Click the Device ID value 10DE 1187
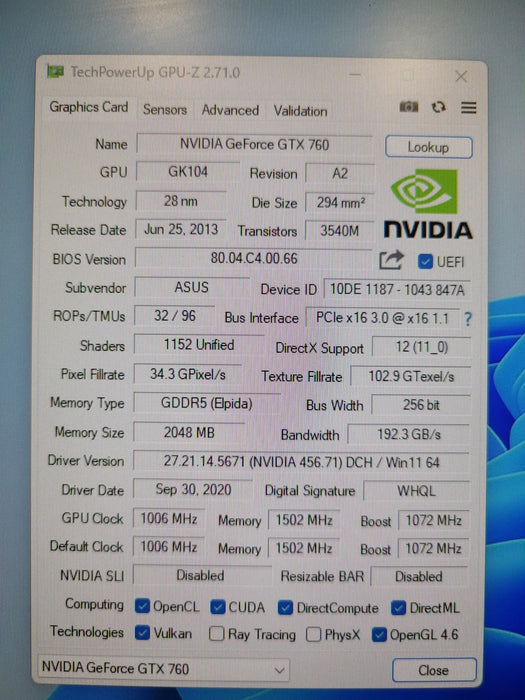Viewport: 525px width, 700px height. coord(397,290)
